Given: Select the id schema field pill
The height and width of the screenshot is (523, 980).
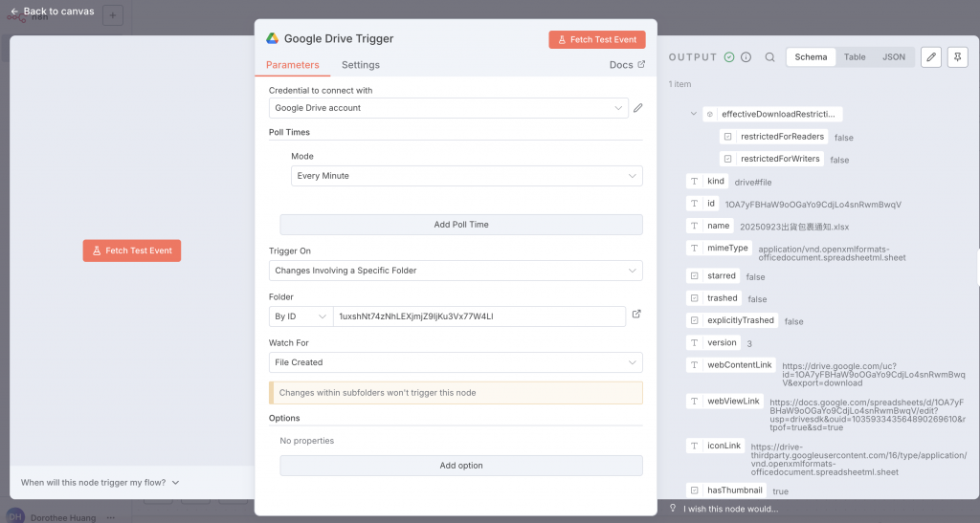Looking at the screenshot, I should tap(702, 204).
